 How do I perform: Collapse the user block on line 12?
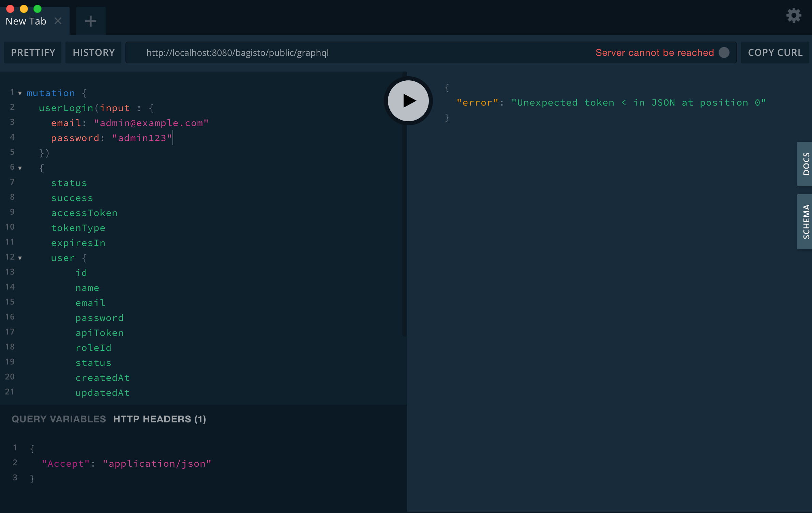[x=20, y=258]
